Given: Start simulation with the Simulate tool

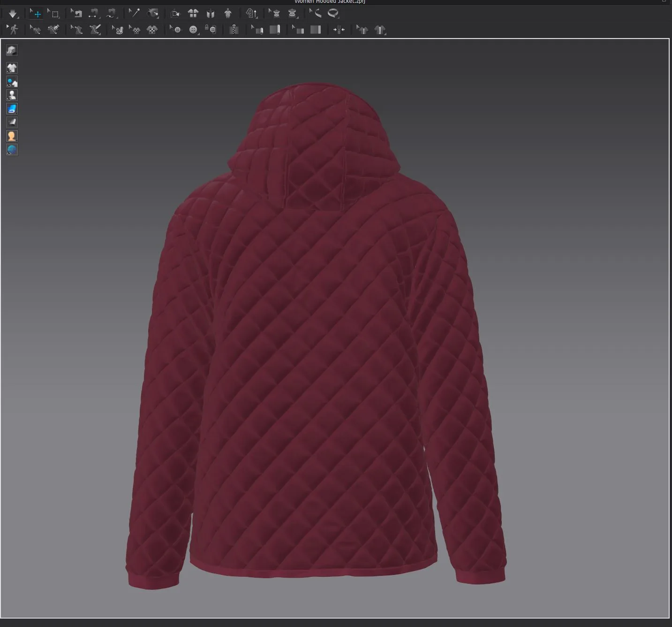Looking at the screenshot, I should click(x=13, y=13).
